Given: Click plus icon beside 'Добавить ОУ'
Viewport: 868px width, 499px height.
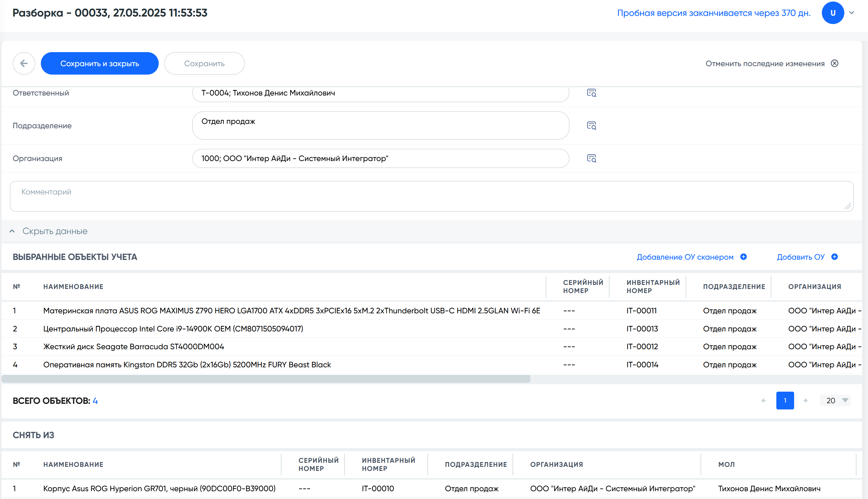Looking at the screenshot, I should click(x=834, y=257).
